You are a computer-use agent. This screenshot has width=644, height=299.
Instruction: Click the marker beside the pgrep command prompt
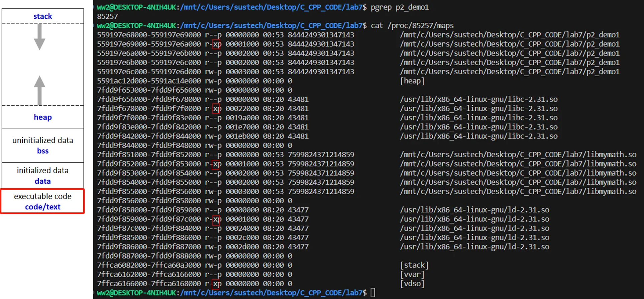93,7
